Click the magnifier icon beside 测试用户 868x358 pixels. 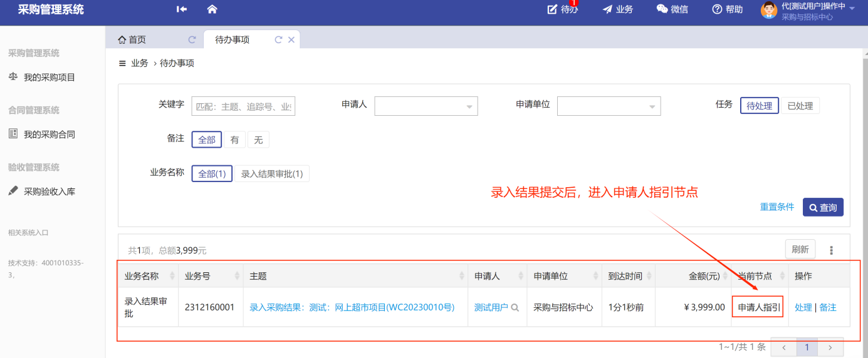click(515, 307)
